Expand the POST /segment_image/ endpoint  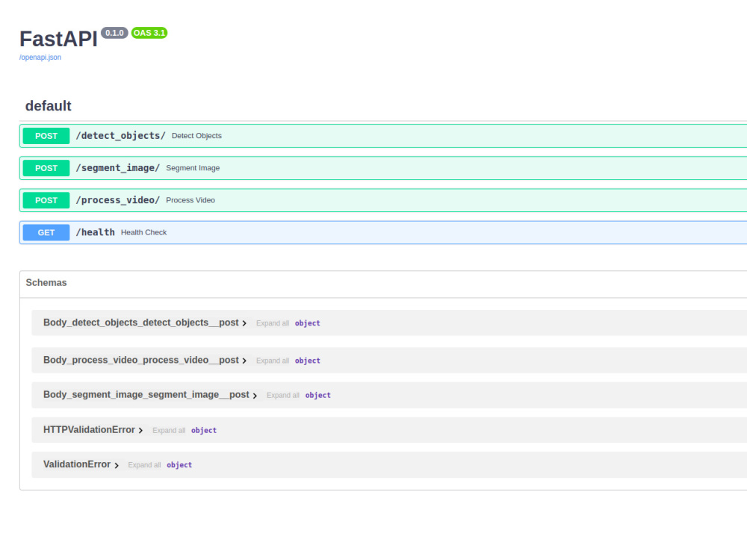click(x=383, y=168)
